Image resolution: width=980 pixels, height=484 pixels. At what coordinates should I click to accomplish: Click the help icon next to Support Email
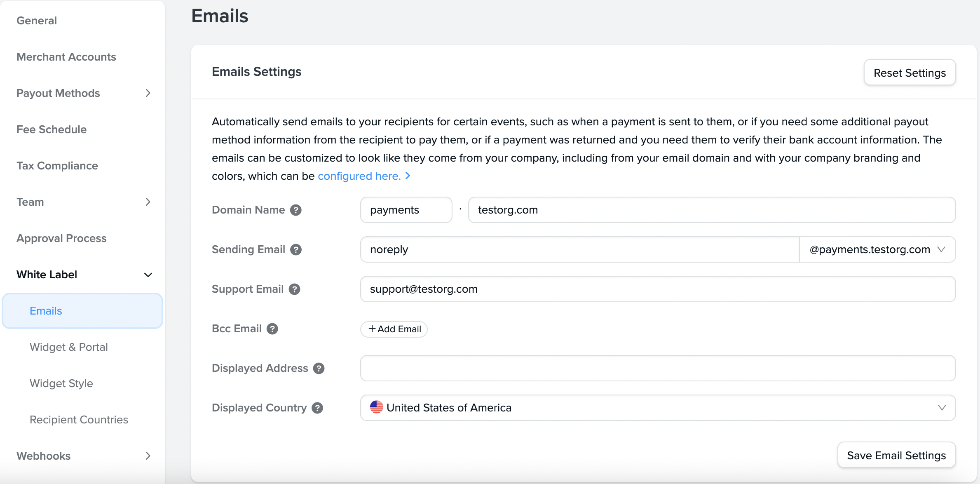pyautogui.click(x=295, y=289)
